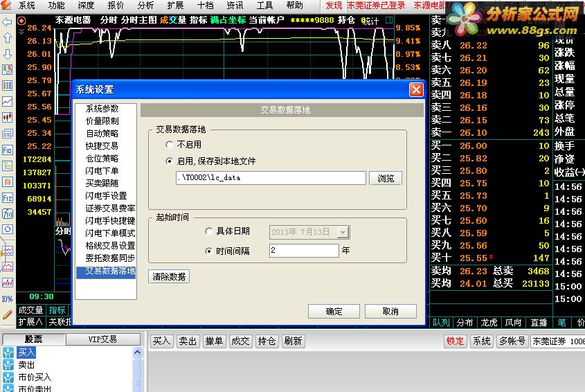Select 委托数据同步 in settings list
This screenshot has width=585, height=392.
click(x=111, y=258)
